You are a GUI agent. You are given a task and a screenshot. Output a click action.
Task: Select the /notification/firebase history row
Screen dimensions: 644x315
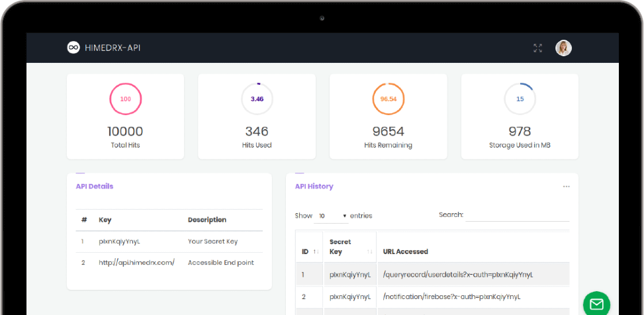click(451, 296)
